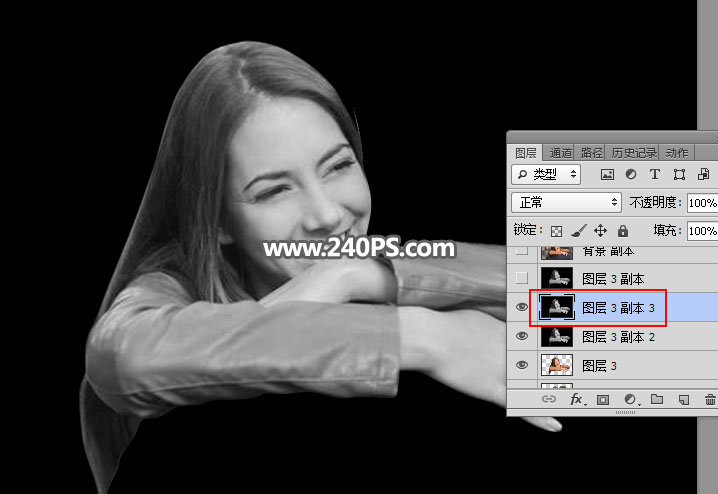This screenshot has width=718, height=494.
Task: Lock all padlock icon
Action: click(x=623, y=231)
